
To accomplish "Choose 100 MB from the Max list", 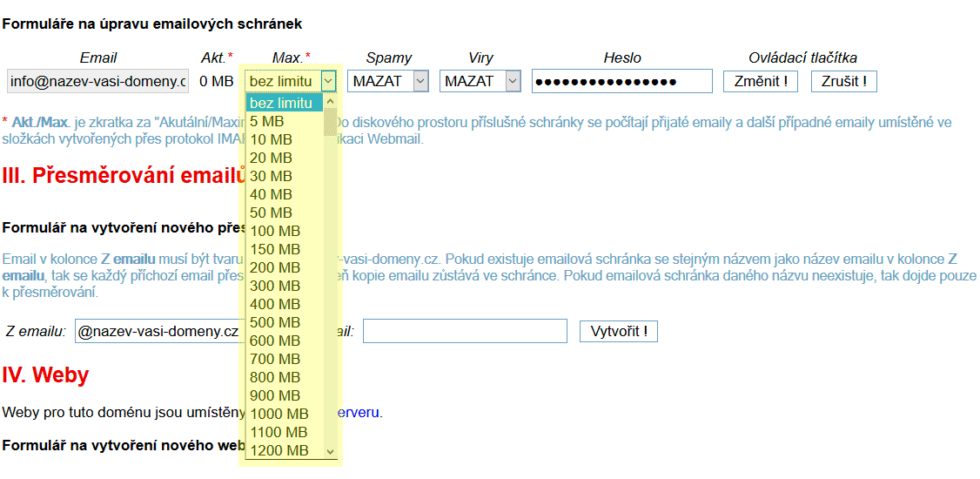I will tap(274, 232).
